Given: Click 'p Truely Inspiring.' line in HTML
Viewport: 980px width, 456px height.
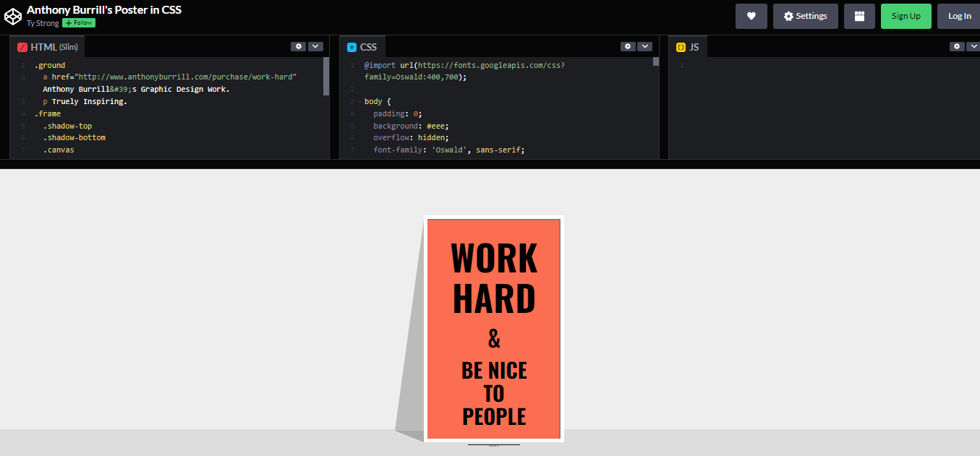Looking at the screenshot, I should (85, 101).
